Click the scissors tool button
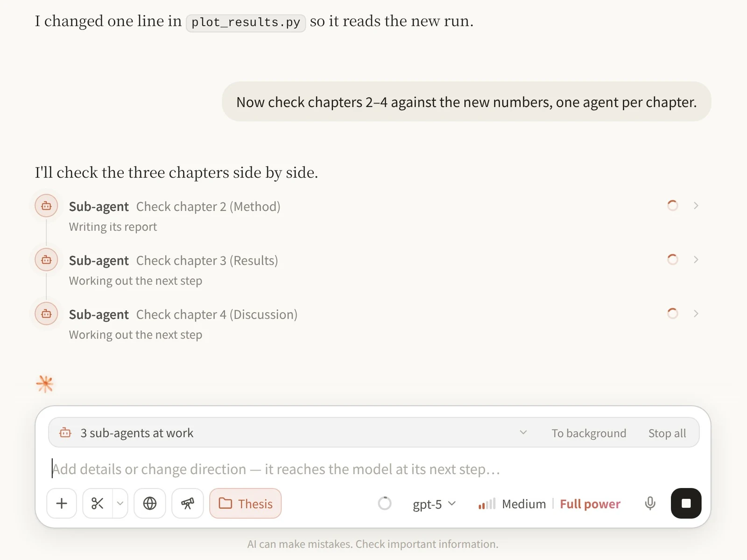Screen dimensions: 747x560 [98, 504]
